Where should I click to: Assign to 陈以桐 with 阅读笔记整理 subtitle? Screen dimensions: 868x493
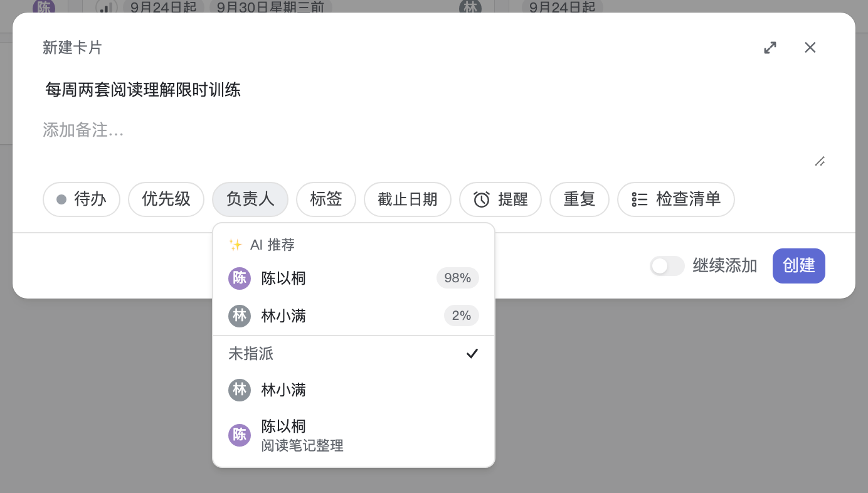[x=354, y=435]
